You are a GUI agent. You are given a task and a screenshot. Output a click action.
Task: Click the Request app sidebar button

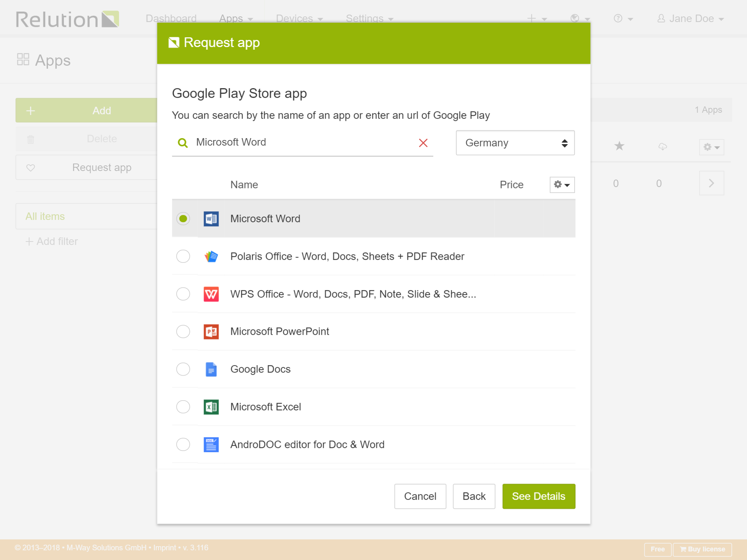pos(86,167)
